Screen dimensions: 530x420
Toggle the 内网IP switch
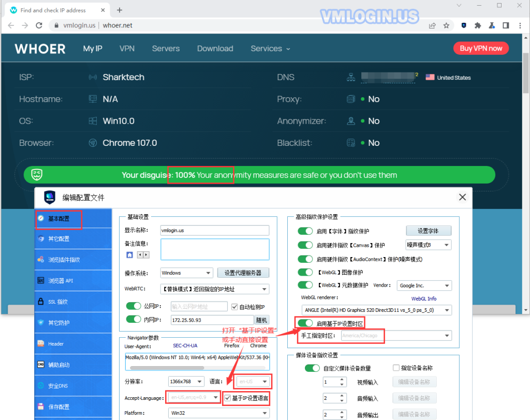pos(133,319)
